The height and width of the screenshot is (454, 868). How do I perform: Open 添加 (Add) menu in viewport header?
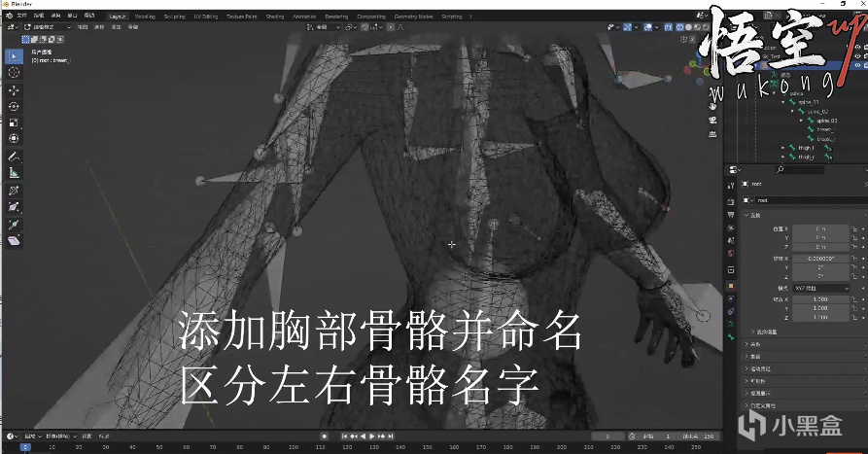pos(117,26)
